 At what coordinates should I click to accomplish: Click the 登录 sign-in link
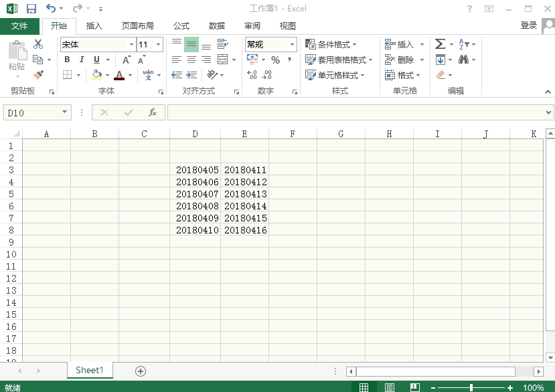528,25
